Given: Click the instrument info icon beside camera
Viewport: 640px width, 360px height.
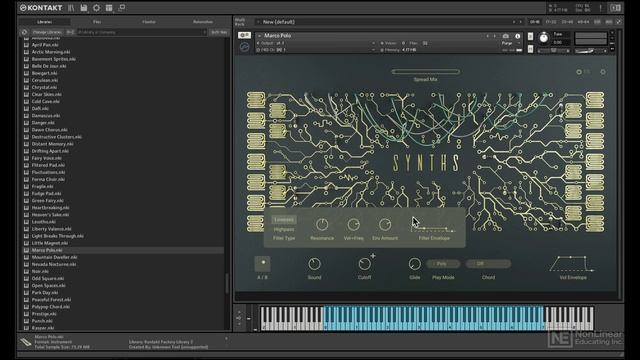Looking at the screenshot, I should click(518, 36).
